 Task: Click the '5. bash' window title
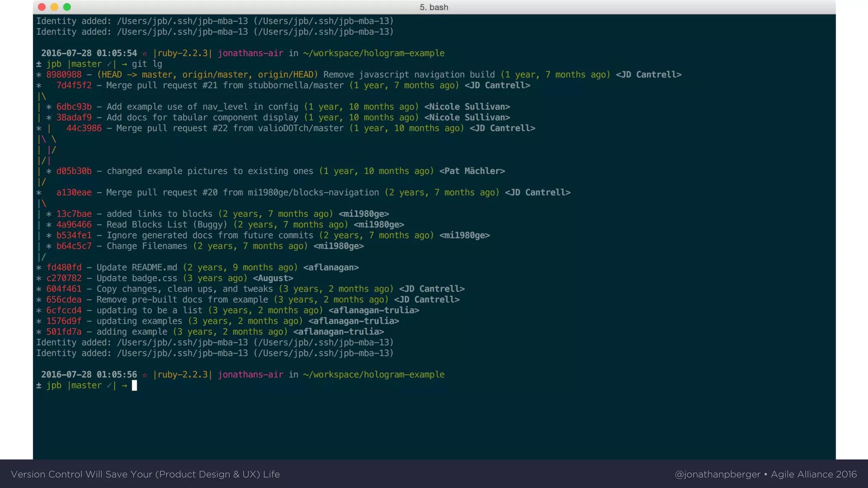(434, 7)
